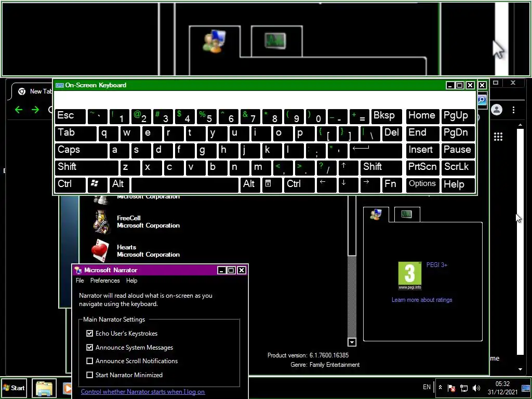The height and width of the screenshot is (399, 532).
Task: Click the search magnifier button behind keyboard
Action: (482, 100)
